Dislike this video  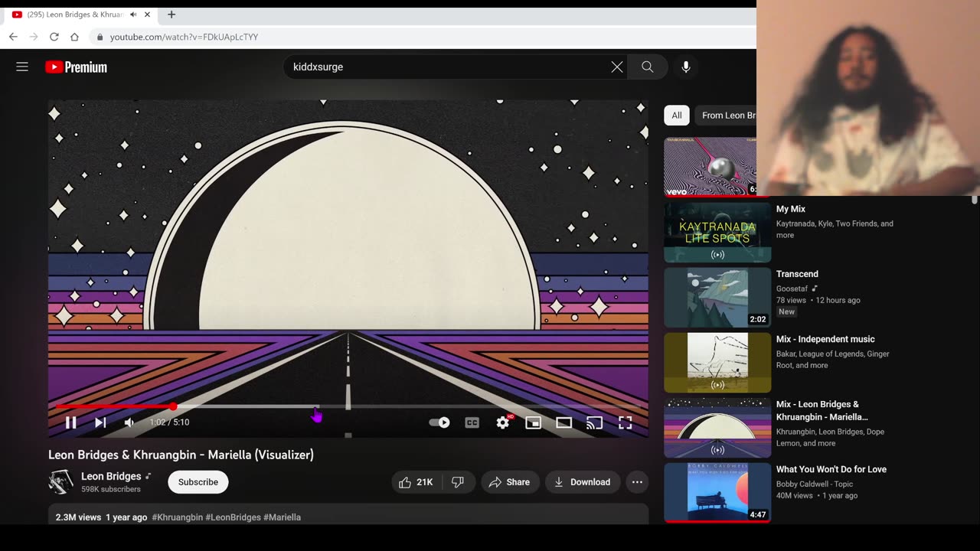point(459,482)
